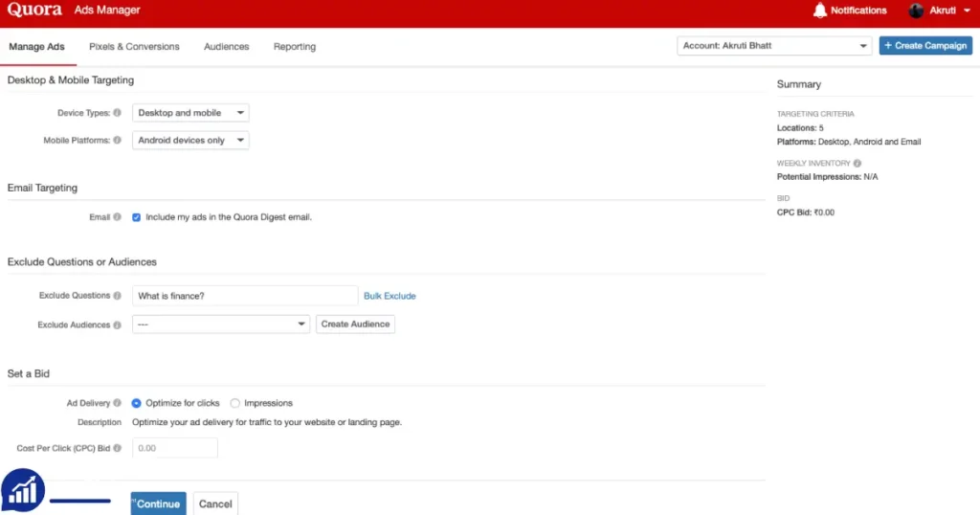Screen dimensions: 980x515
Task: Click the blue chart logo badge
Action: pos(23,491)
